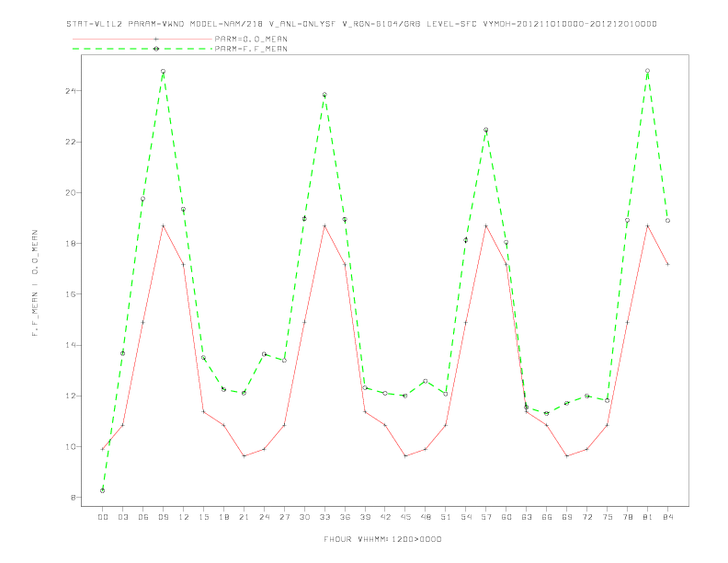Click the FHOUR VHHMM:1200>0000 axis title
The height and width of the screenshot is (563, 728).
point(382,539)
